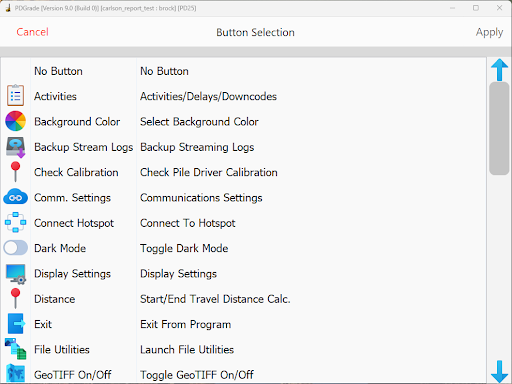The width and height of the screenshot is (512, 384).
Task: Click 'Activities/Delays/Downcodes' description
Action: click(x=208, y=96)
